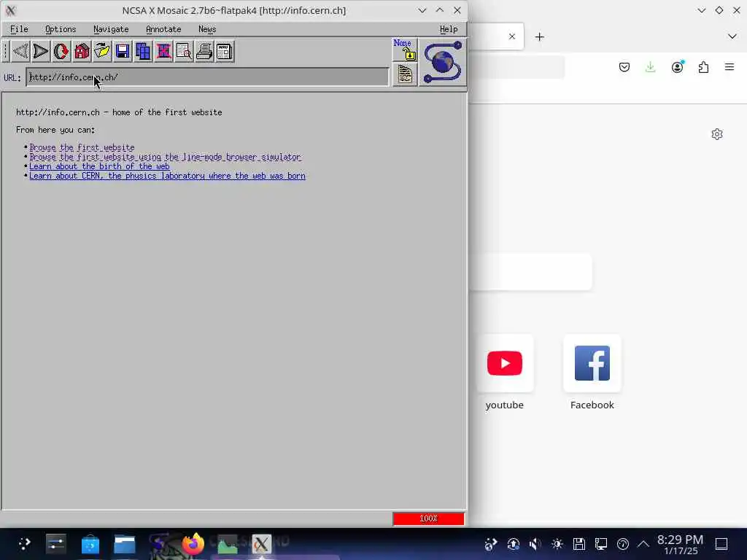The image size is (747, 560).
Task: Close the window using the red X toolbar icon
Action: tap(163, 51)
